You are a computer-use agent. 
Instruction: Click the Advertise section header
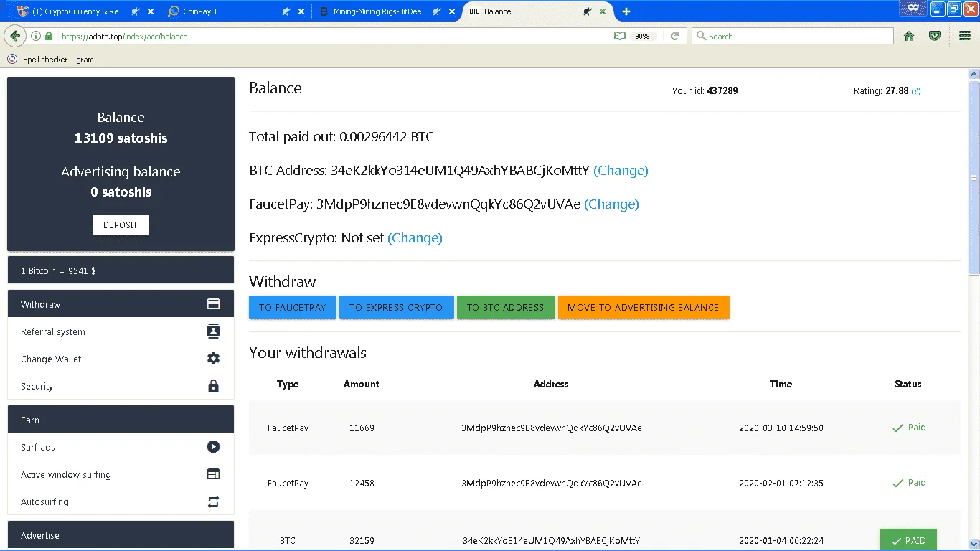[x=121, y=535]
